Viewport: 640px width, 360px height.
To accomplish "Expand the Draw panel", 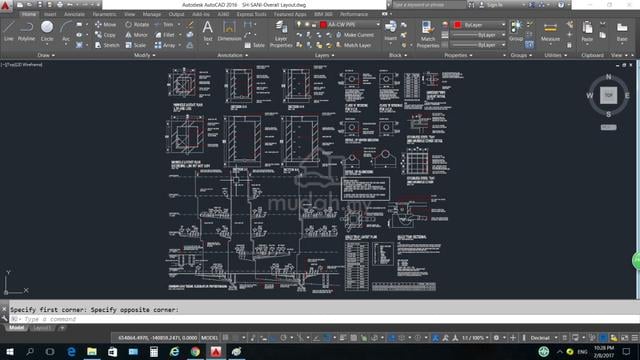I will [x=46, y=55].
